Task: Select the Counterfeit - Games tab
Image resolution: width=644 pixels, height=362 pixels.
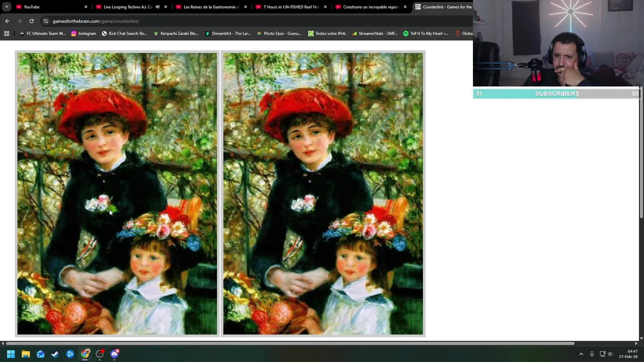Action: [x=443, y=7]
